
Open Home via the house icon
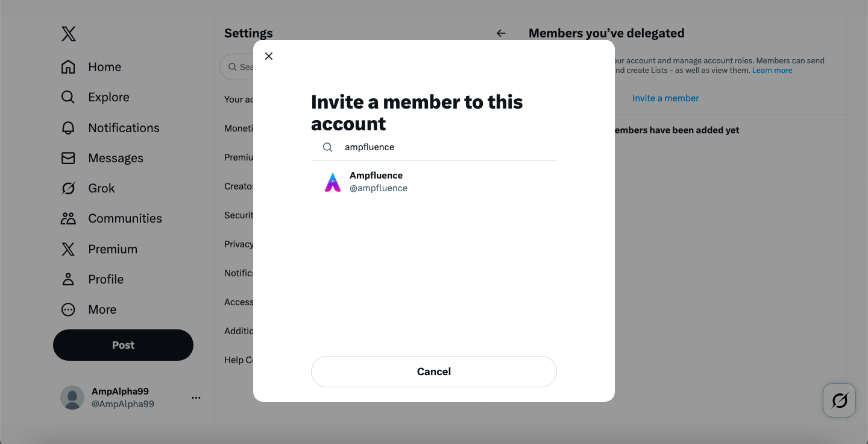68,67
